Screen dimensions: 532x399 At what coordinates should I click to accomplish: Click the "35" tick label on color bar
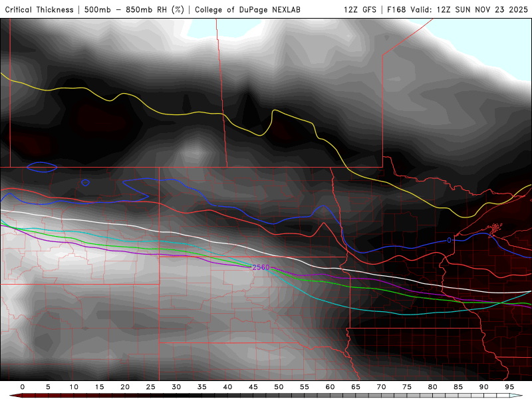pos(202,387)
